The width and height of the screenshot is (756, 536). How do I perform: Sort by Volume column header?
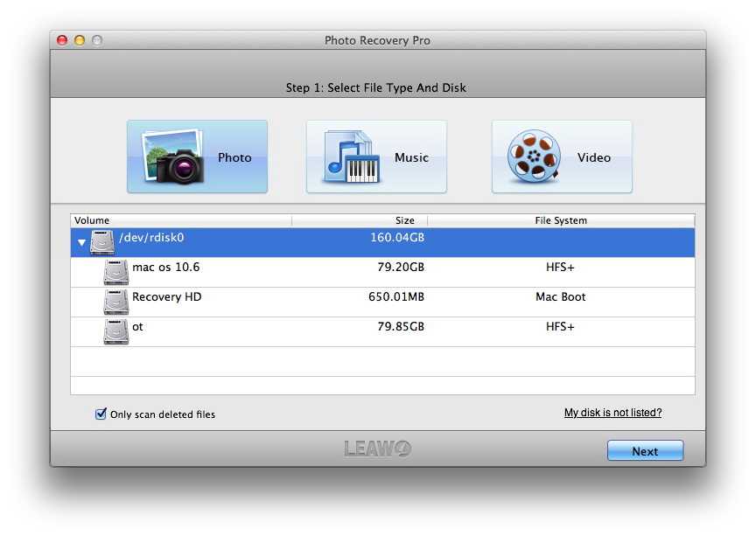[181, 220]
